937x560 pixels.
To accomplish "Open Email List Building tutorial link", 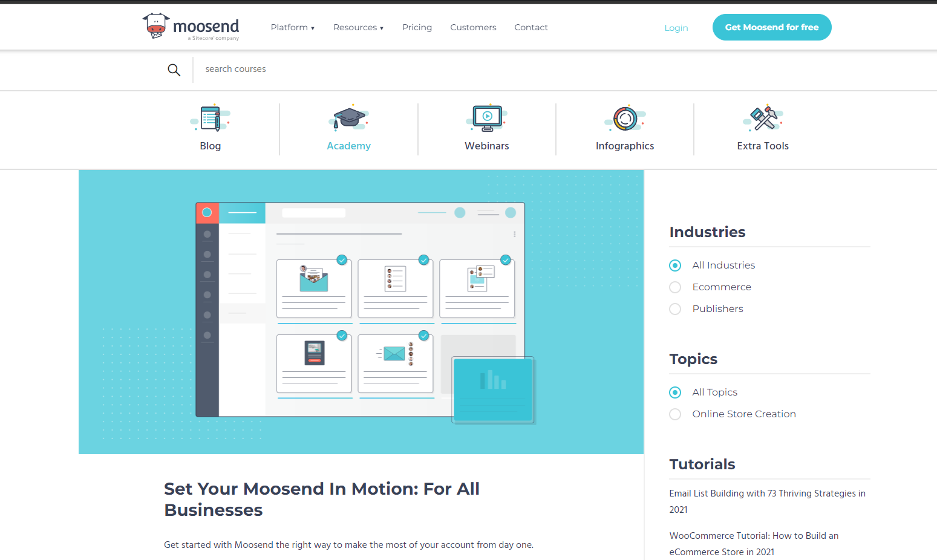I will 767,501.
